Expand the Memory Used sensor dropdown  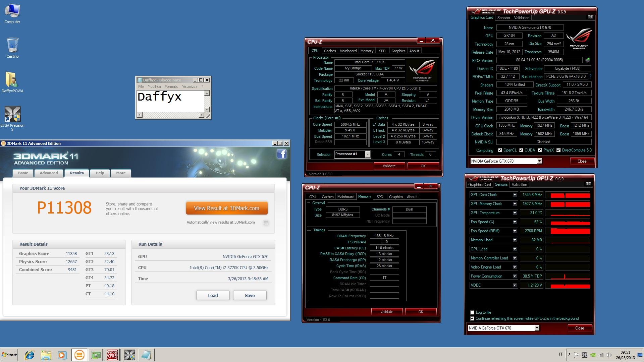(x=515, y=240)
